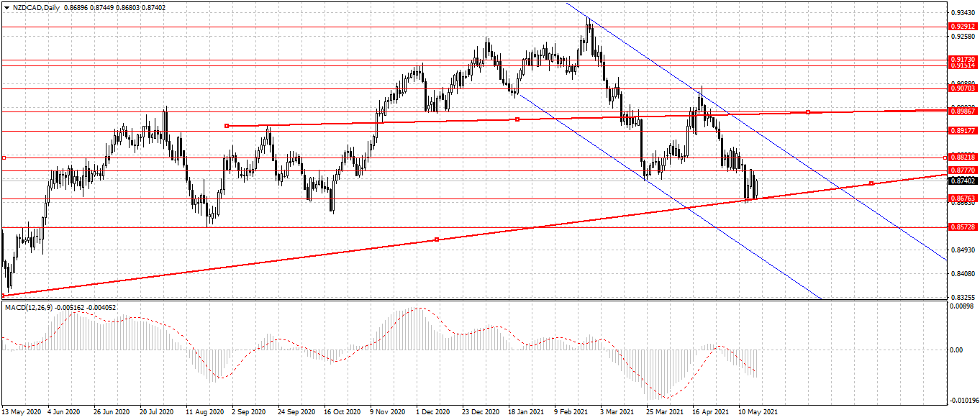Image resolution: width=980 pixels, height=420 pixels.
Task: Click the 9 Feb 2021 date on the time axis
Action: point(572,413)
